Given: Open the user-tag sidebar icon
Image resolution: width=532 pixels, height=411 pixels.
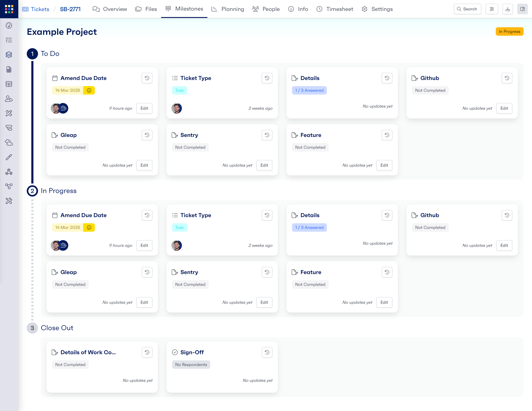Looking at the screenshot, I should pyautogui.click(x=9, y=99).
